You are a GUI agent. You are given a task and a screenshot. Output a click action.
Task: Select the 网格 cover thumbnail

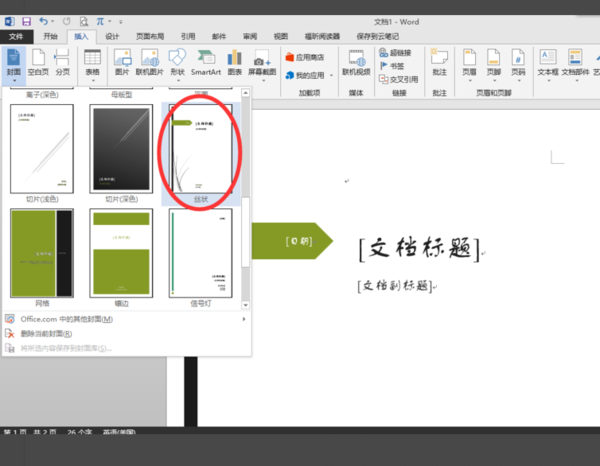(x=42, y=253)
